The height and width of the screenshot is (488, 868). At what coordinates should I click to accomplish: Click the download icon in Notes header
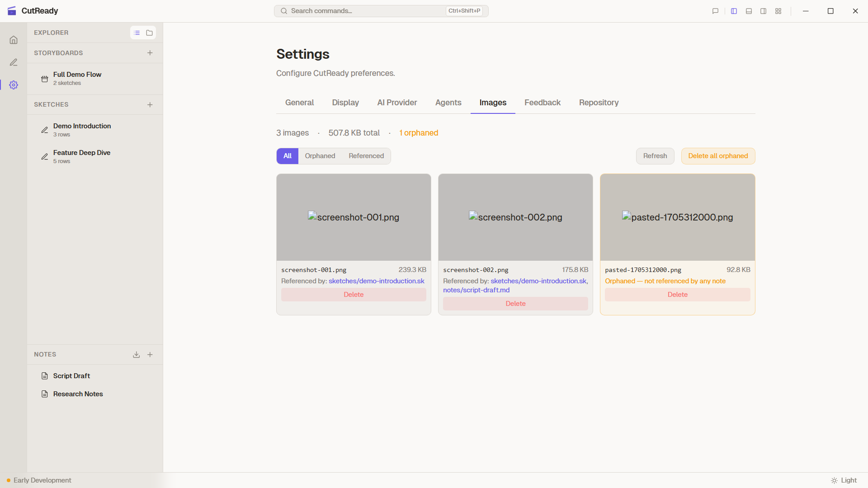tap(136, 355)
